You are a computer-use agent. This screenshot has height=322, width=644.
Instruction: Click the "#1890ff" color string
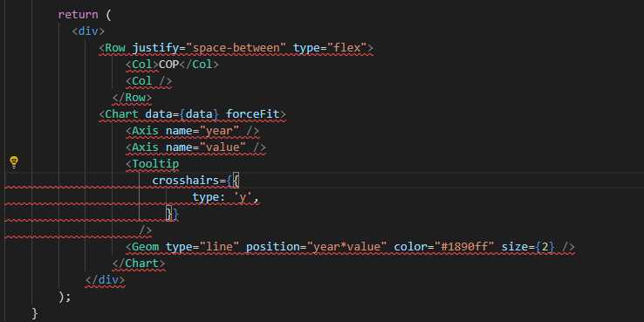[463, 247]
